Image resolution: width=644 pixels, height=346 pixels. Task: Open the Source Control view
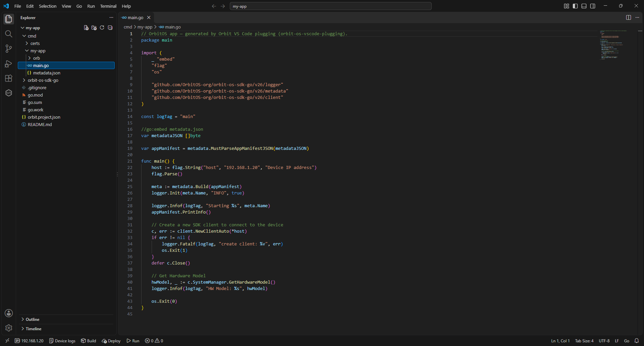pos(9,49)
